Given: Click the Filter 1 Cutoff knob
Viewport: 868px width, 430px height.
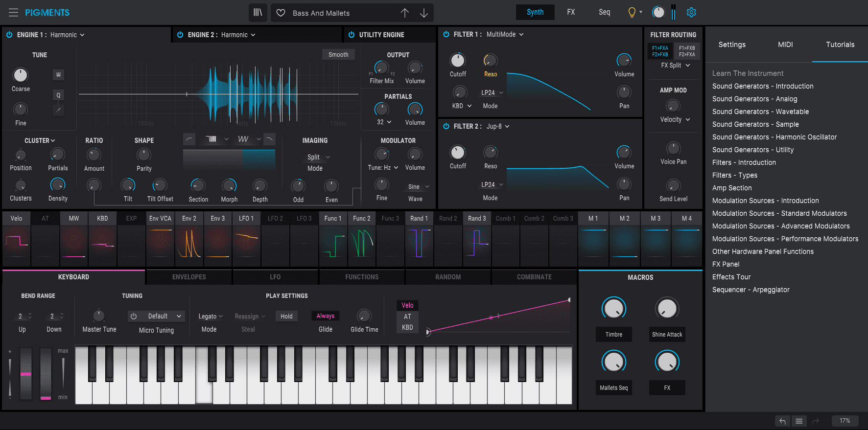Looking at the screenshot, I should (x=458, y=61).
